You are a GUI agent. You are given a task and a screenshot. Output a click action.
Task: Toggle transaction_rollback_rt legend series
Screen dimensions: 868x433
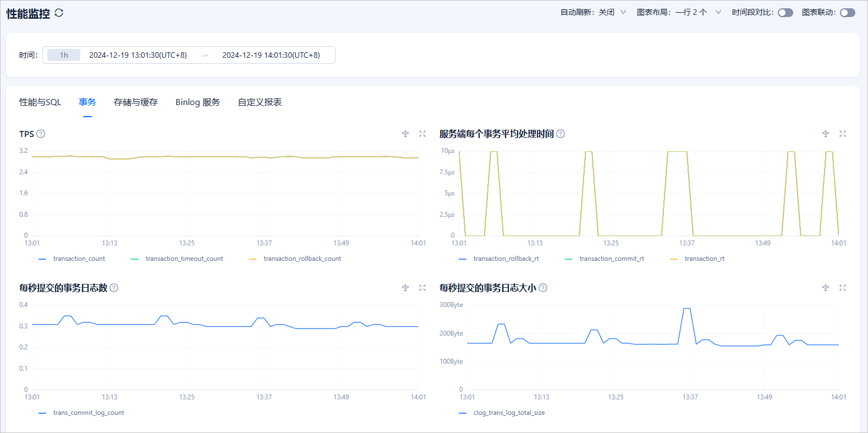point(499,259)
